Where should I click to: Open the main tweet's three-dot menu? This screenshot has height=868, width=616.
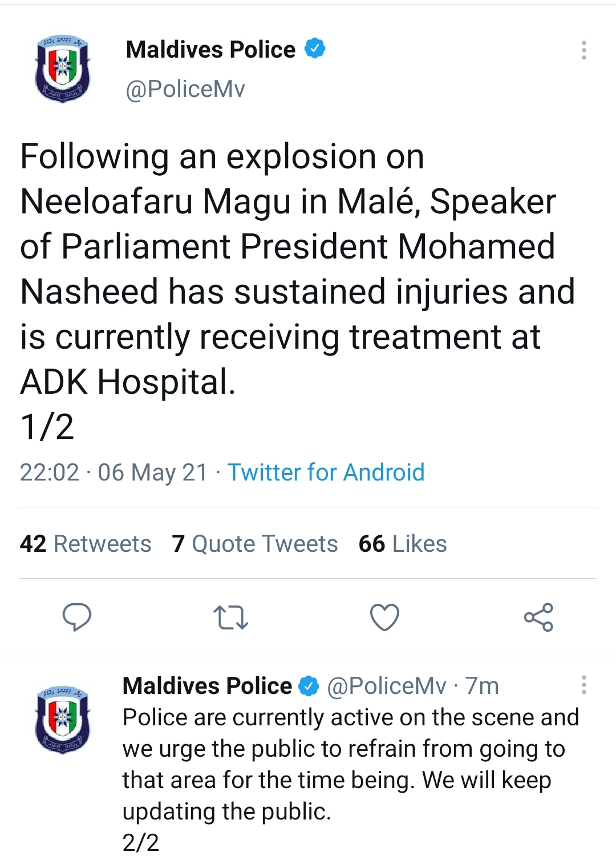[x=583, y=50]
